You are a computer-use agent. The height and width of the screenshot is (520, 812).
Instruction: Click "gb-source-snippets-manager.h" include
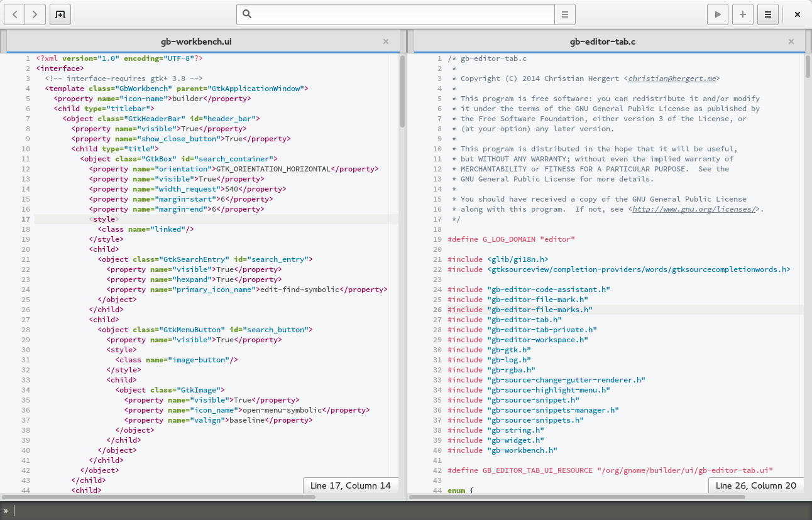click(553, 410)
